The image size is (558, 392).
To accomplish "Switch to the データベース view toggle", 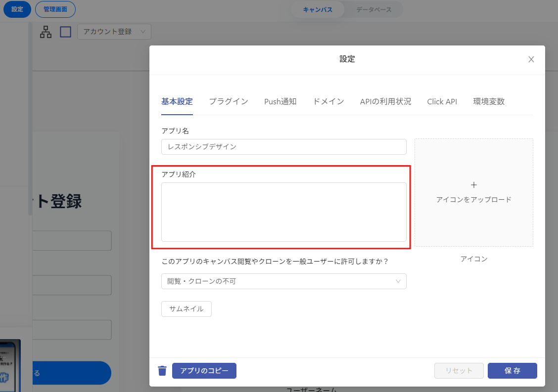I will [373, 10].
